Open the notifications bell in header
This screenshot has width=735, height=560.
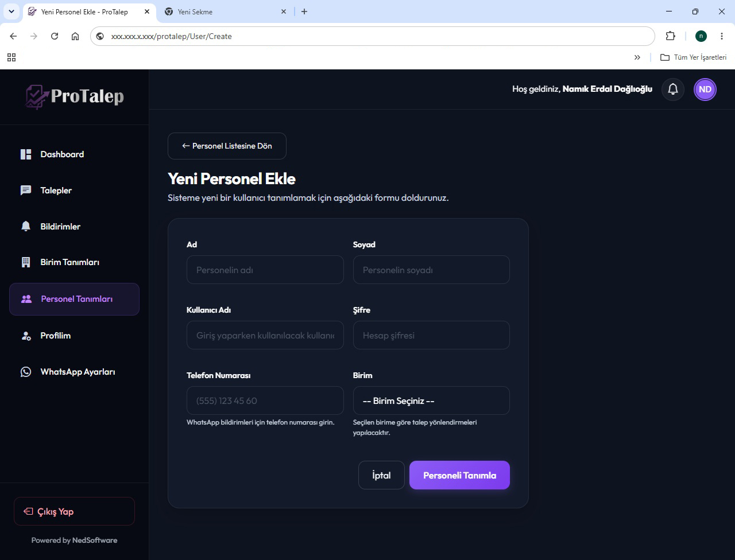pyautogui.click(x=673, y=90)
